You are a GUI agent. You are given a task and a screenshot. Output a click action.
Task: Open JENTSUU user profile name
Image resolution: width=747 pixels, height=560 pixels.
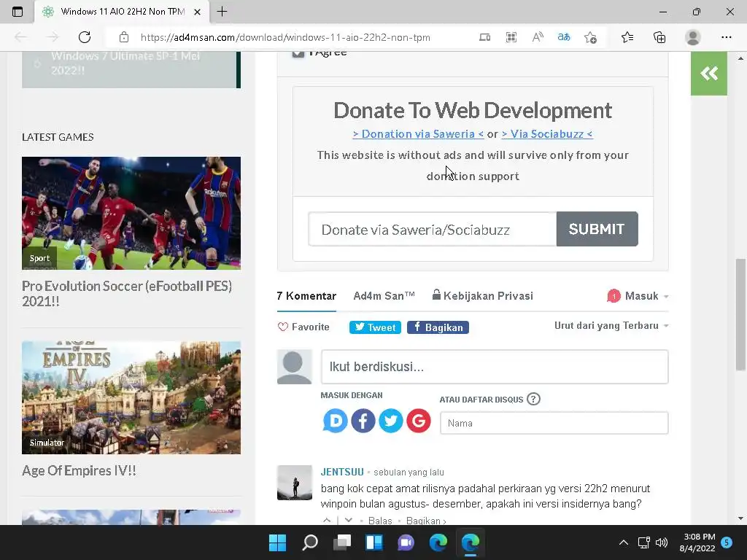pos(342,472)
